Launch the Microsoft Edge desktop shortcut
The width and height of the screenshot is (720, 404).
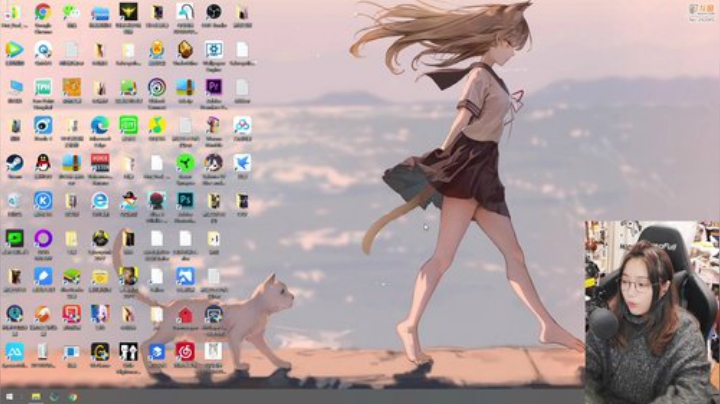click(100, 125)
